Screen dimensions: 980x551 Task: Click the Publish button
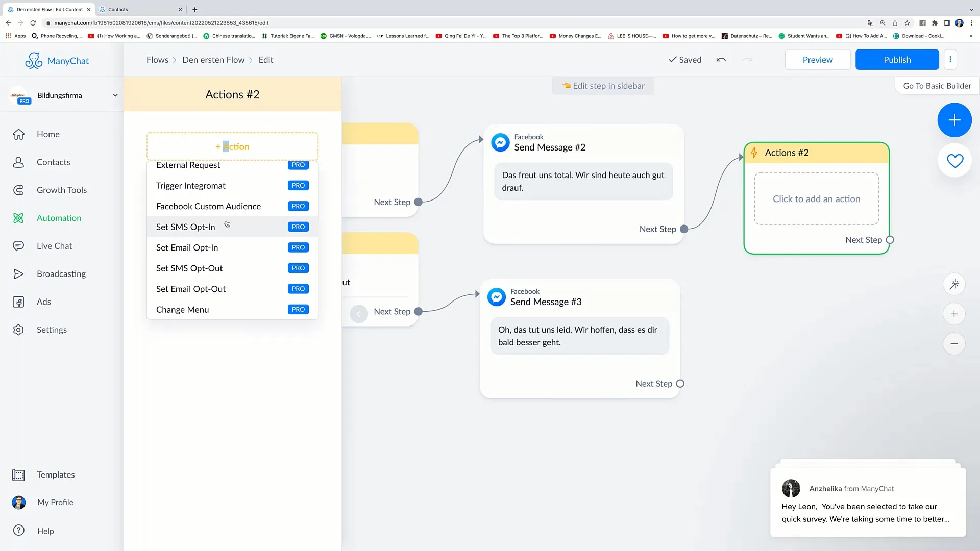pos(897,60)
